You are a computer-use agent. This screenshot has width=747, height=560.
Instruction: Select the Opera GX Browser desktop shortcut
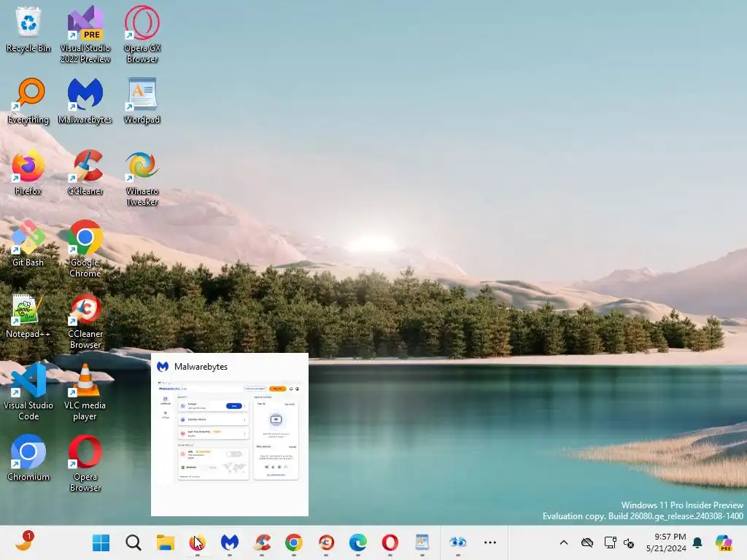click(x=142, y=34)
